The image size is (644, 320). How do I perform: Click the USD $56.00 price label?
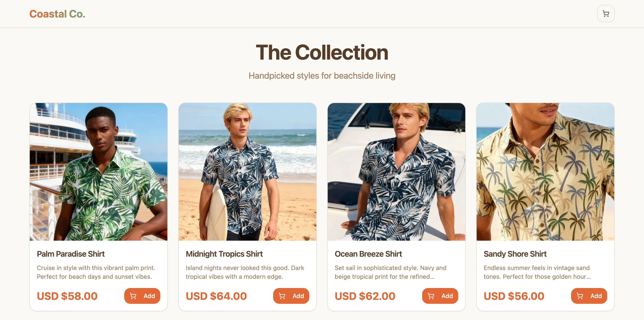514,296
